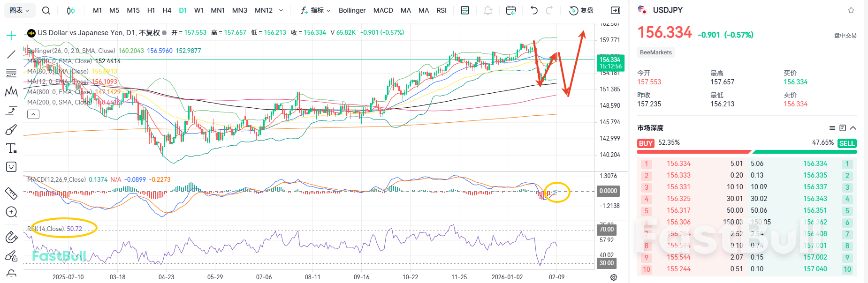868x283 pixels.
Task: Undo the last chart action
Action: 533,10
